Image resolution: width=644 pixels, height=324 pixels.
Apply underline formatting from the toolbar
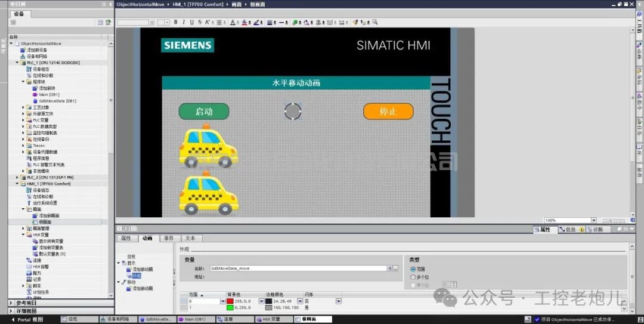(x=191, y=23)
